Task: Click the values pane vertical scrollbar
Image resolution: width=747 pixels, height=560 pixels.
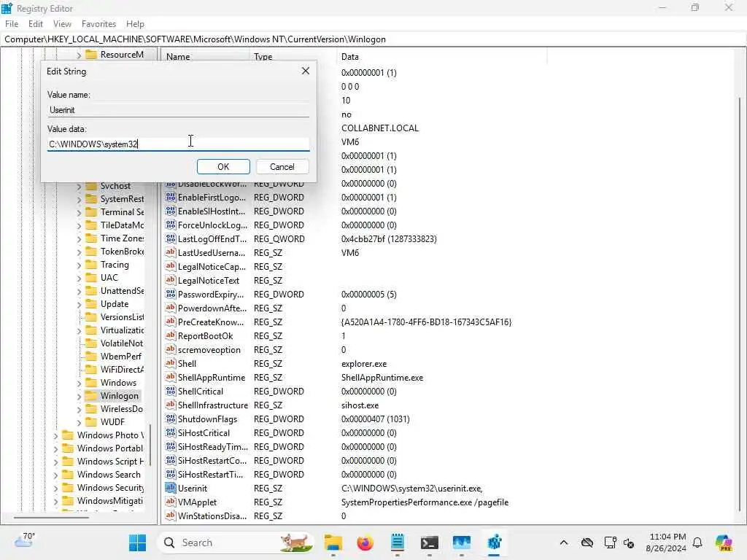Action: pyautogui.click(x=740, y=305)
